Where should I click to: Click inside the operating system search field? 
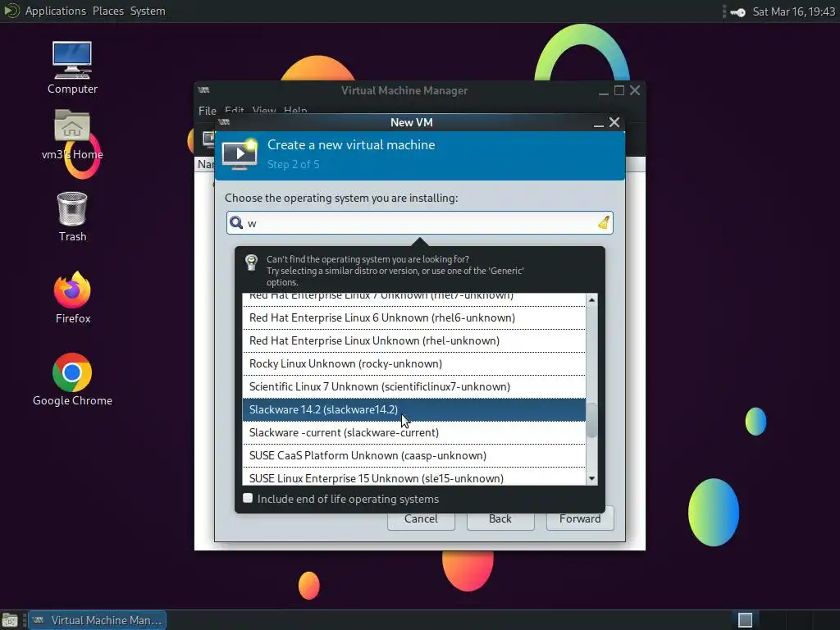pyautogui.click(x=419, y=222)
